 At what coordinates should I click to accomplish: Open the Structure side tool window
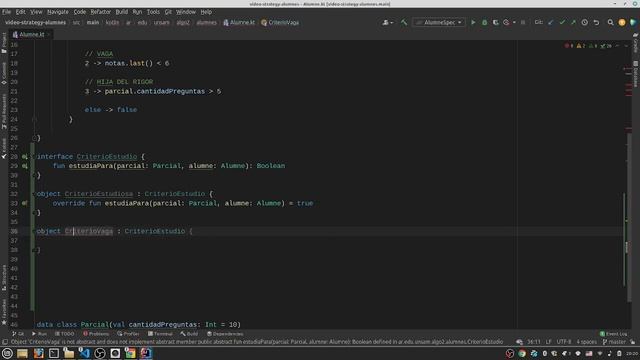pyautogui.click(x=4, y=278)
